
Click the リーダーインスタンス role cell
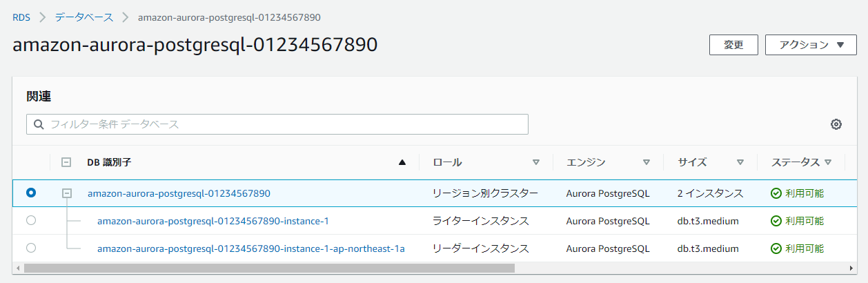[x=481, y=248]
